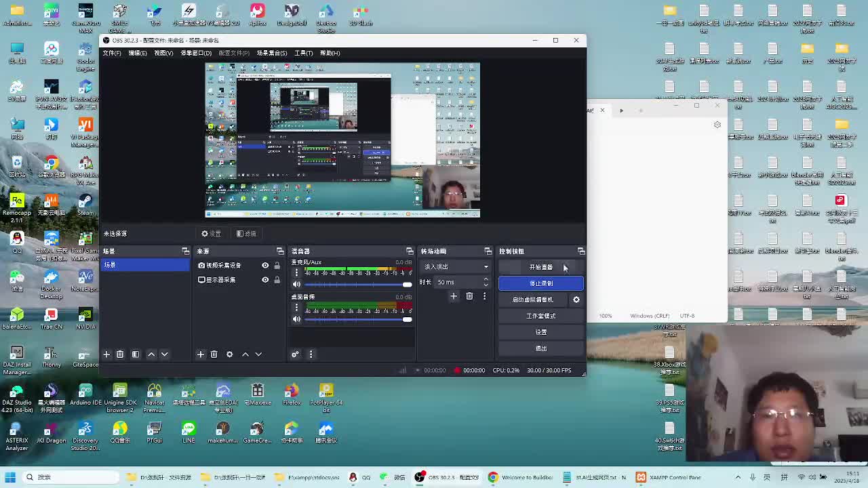The height and width of the screenshot is (488, 868).
Task: Open the audio mixer three-dot menu at the bottom
Action: click(311, 354)
